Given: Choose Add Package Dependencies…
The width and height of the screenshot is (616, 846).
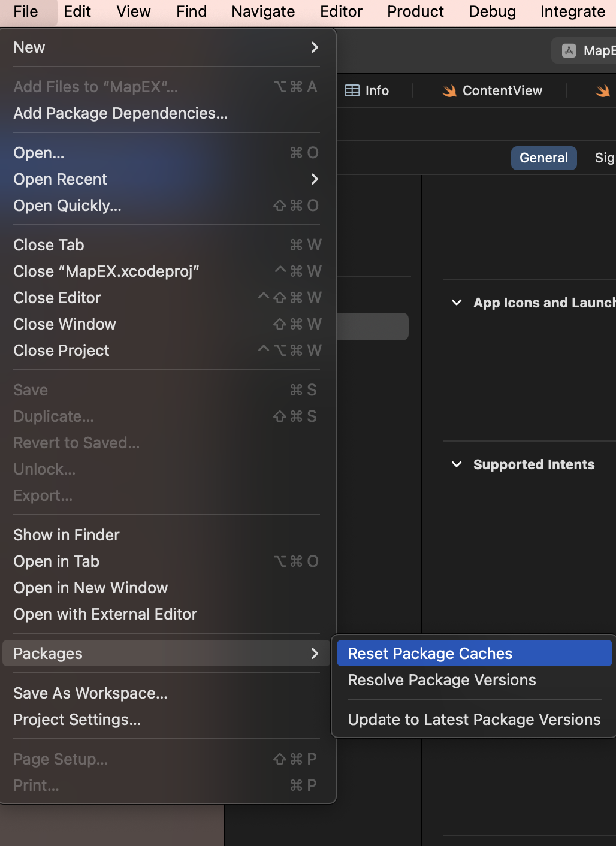Looking at the screenshot, I should 167,113.
